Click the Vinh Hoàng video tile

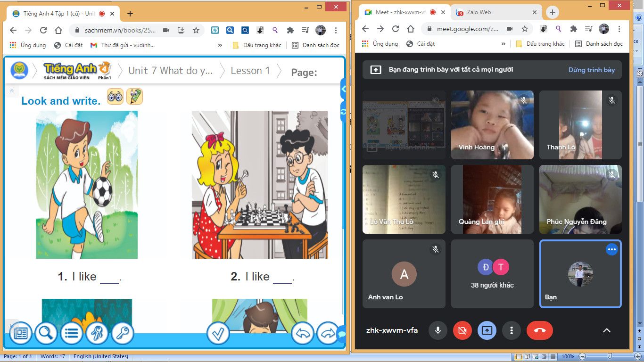(x=492, y=125)
